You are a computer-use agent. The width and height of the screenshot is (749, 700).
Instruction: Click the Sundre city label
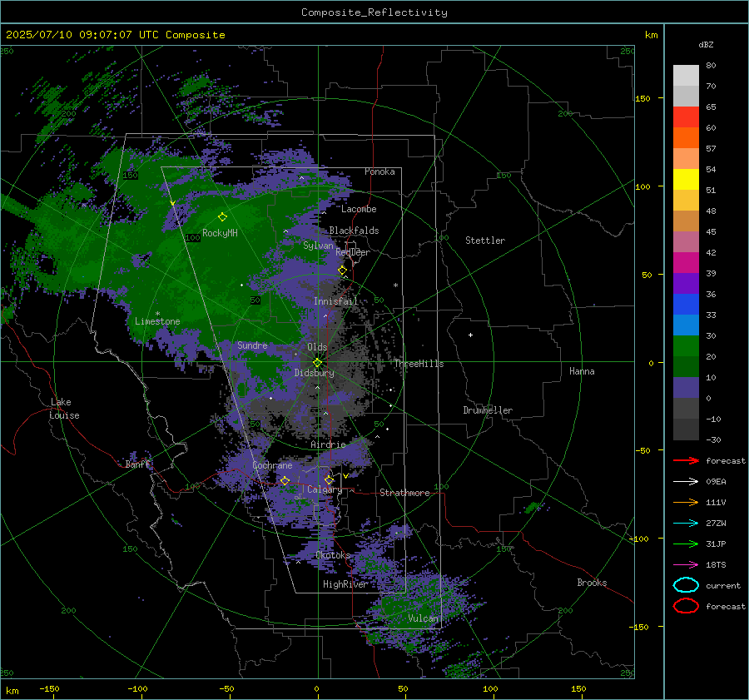tap(252, 345)
